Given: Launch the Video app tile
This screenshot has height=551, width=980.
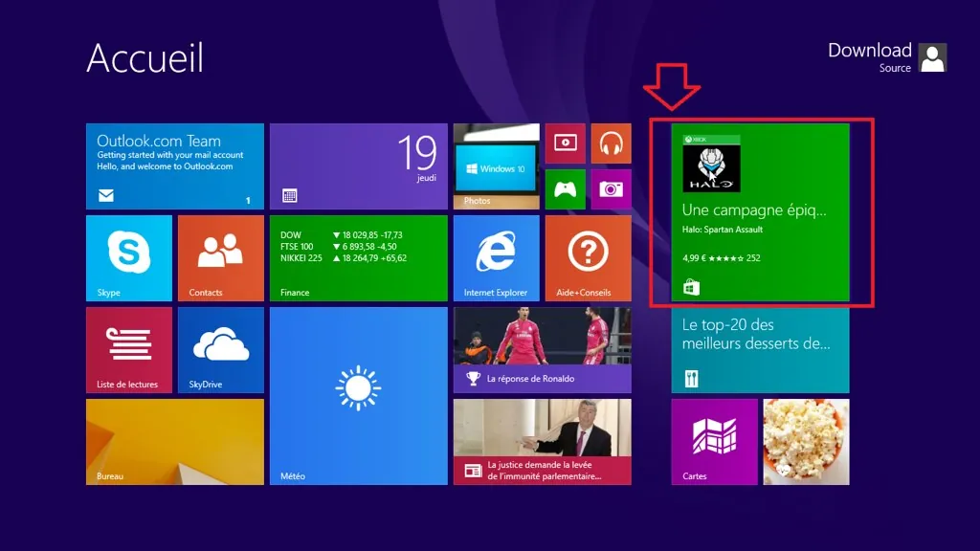Looking at the screenshot, I should [565, 143].
